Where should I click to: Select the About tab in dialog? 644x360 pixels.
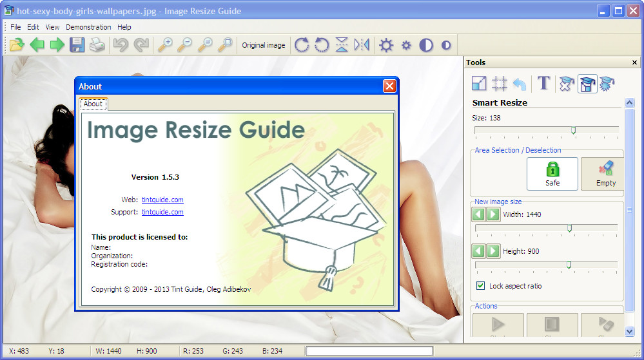(x=93, y=104)
